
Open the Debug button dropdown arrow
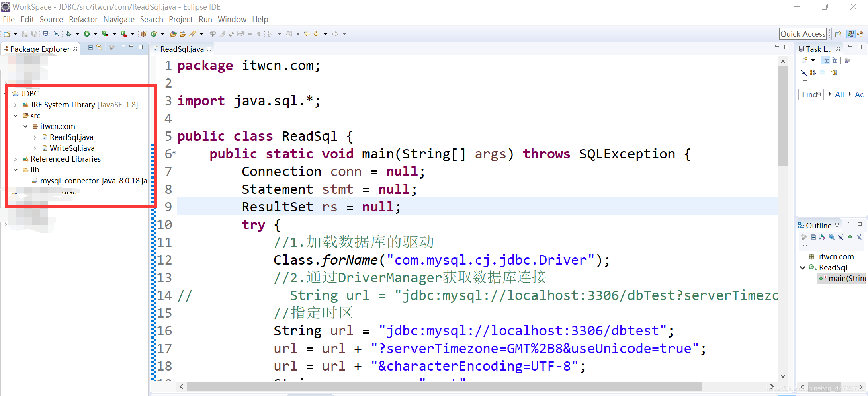tap(77, 34)
